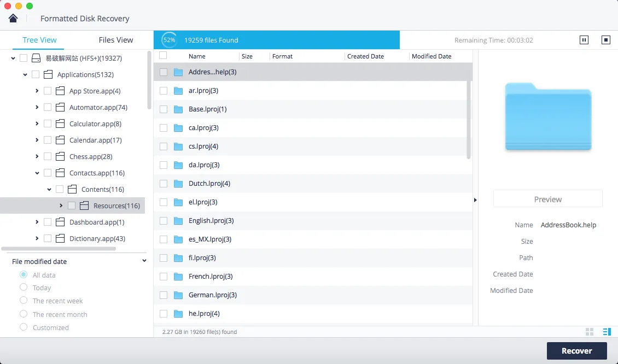Screen dimensions: 618x364
Task: Select The recent month filter
Action: click(x=24, y=314)
